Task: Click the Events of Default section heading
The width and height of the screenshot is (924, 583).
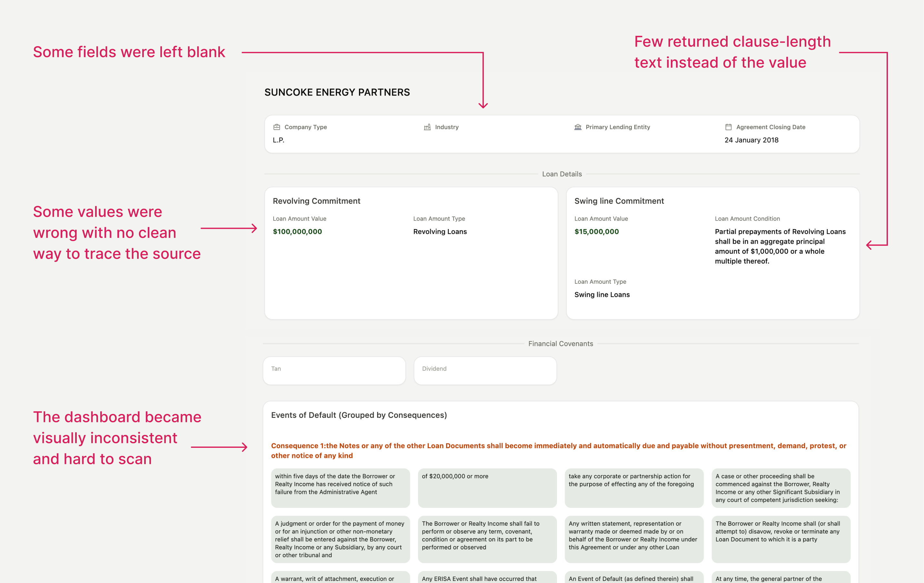Action: tap(359, 415)
